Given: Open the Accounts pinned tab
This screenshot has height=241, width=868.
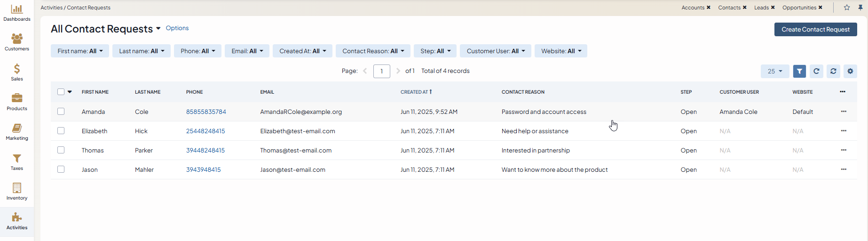Looking at the screenshot, I should click(693, 8).
